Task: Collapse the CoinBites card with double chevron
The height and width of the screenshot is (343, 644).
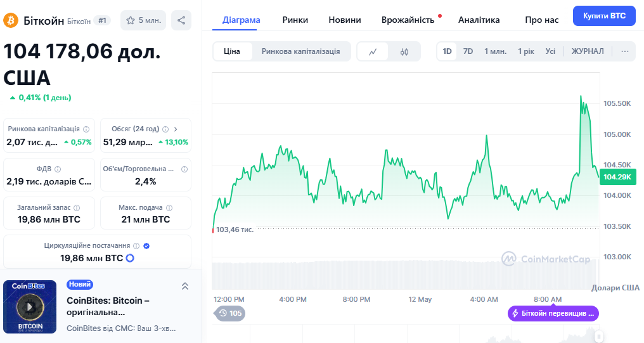Action: coord(185,287)
